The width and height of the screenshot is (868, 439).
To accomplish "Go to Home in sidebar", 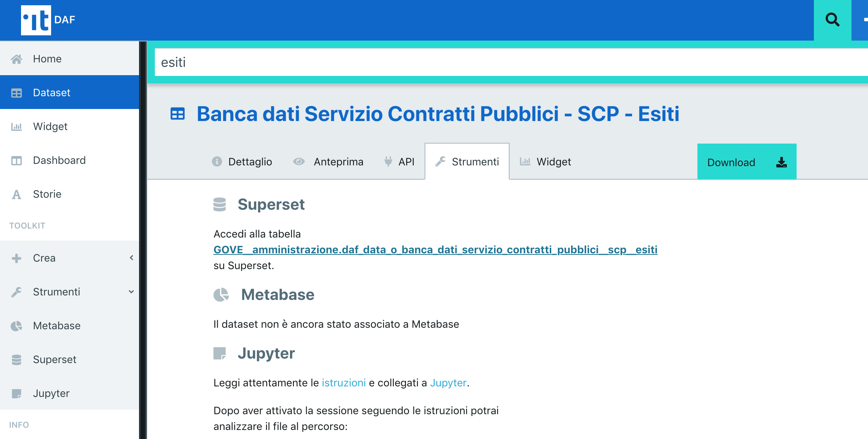I will (70, 59).
